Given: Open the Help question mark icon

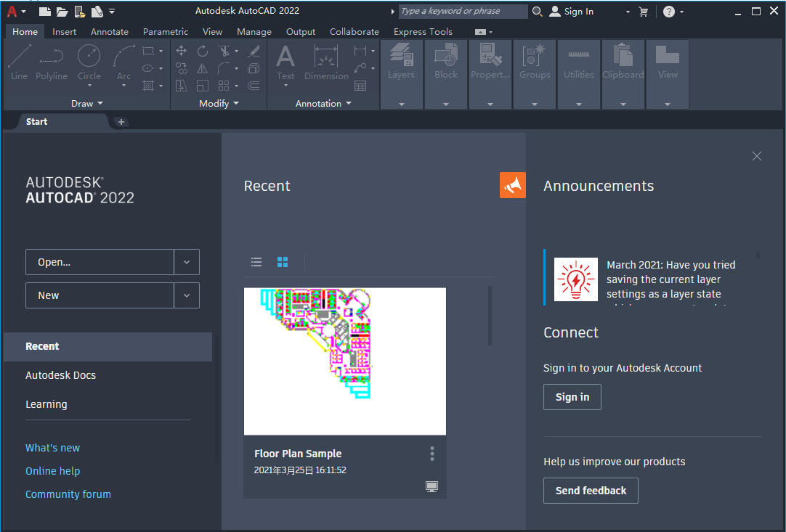Looking at the screenshot, I should pyautogui.click(x=669, y=12).
